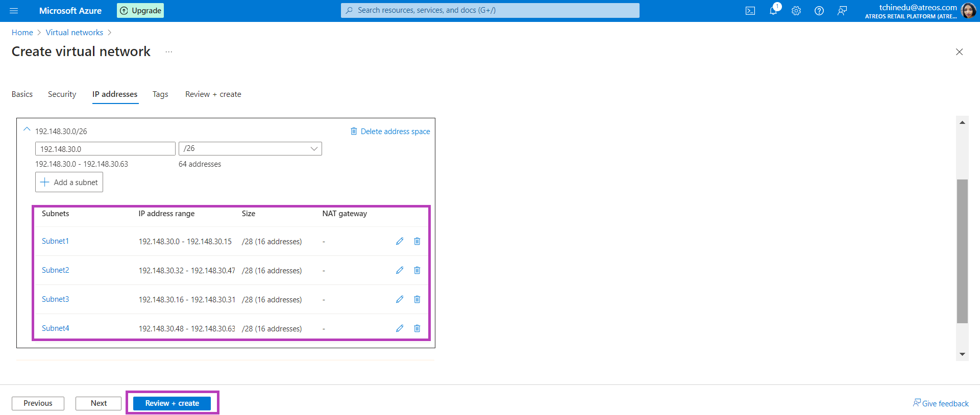Click the range 192.148.30.32 - 192.148.30.47
The width and height of the screenshot is (980, 415).
click(x=187, y=271)
